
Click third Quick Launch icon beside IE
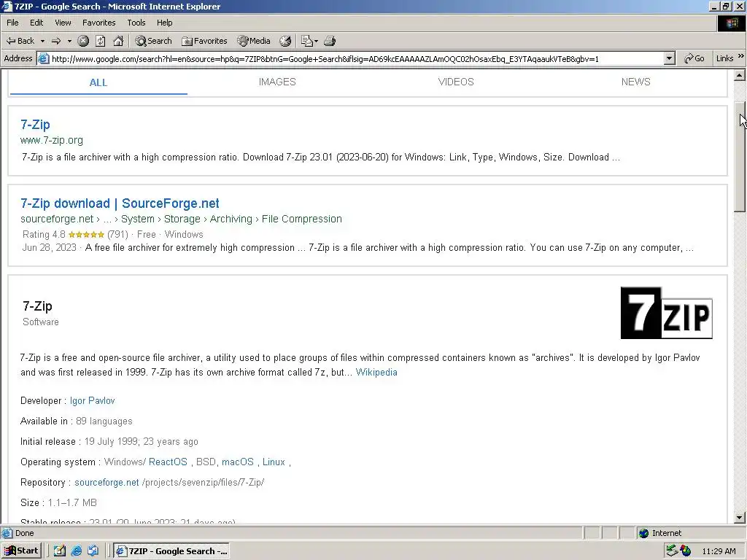pos(93,551)
